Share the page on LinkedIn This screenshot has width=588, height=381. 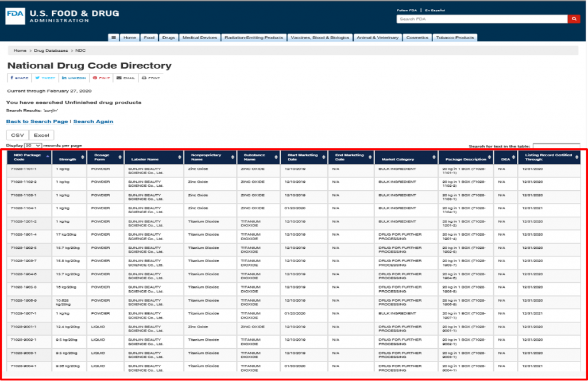(x=74, y=78)
